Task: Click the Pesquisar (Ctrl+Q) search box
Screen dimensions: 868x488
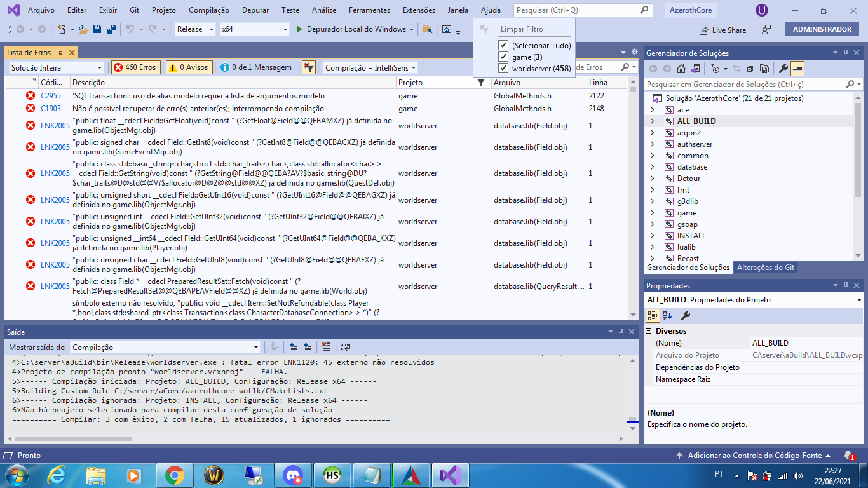Action: click(578, 10)
